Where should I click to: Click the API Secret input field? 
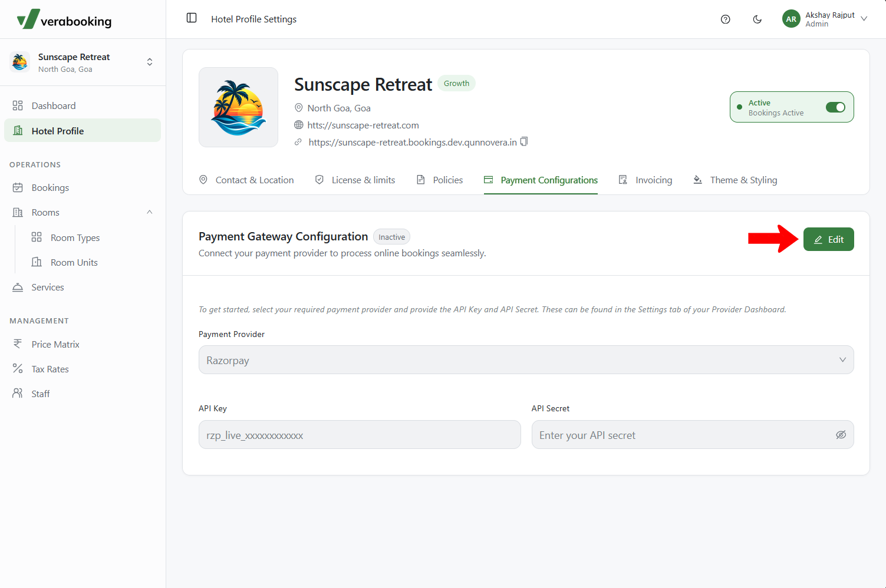pyautogui.click(x=693, y=435)
